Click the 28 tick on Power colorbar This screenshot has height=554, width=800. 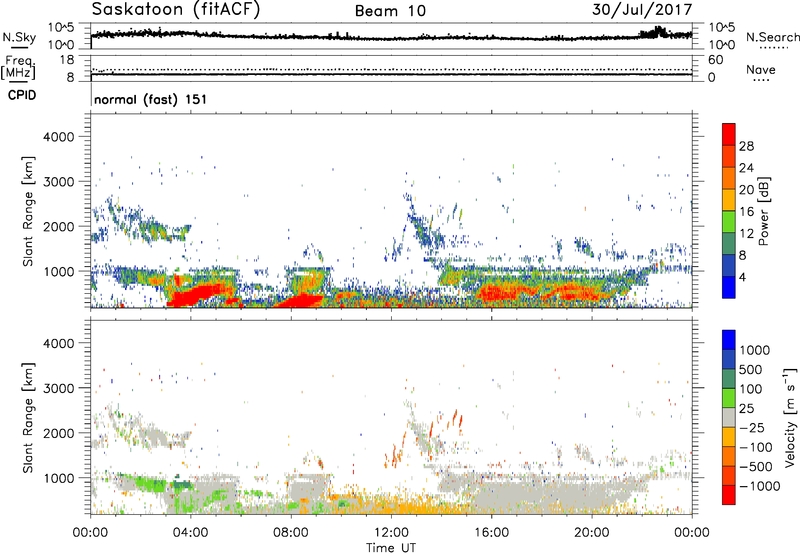coord(746,146)
